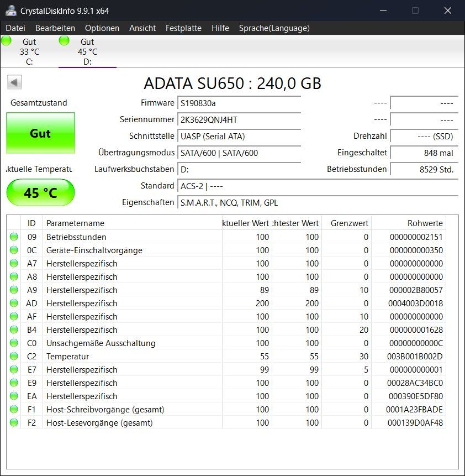The height and width of the screenshot is (476, 465).
Task: Open the Optionen menu
Action: [102, 28]
